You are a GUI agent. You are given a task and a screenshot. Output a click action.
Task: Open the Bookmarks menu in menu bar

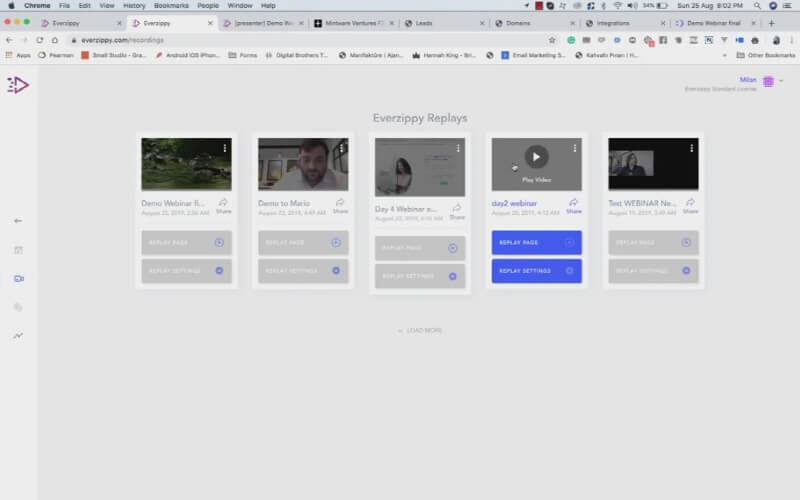[x=171, y=6]
